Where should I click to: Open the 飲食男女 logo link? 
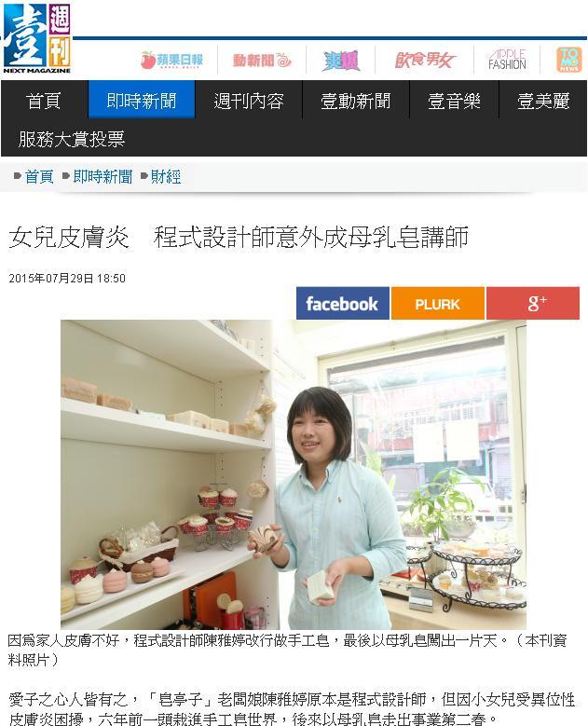pyautogui.click(x=425, y=61)
